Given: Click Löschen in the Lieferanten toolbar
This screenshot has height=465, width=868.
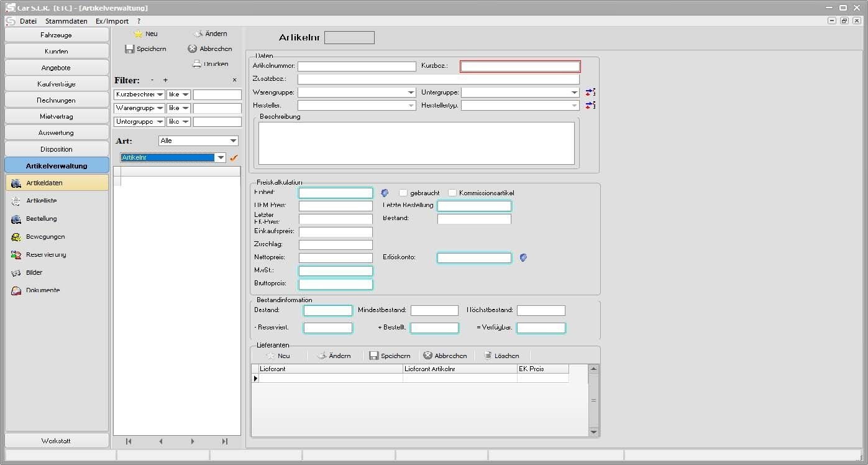Looking at the screenshot, I should (x=501, y=356).
